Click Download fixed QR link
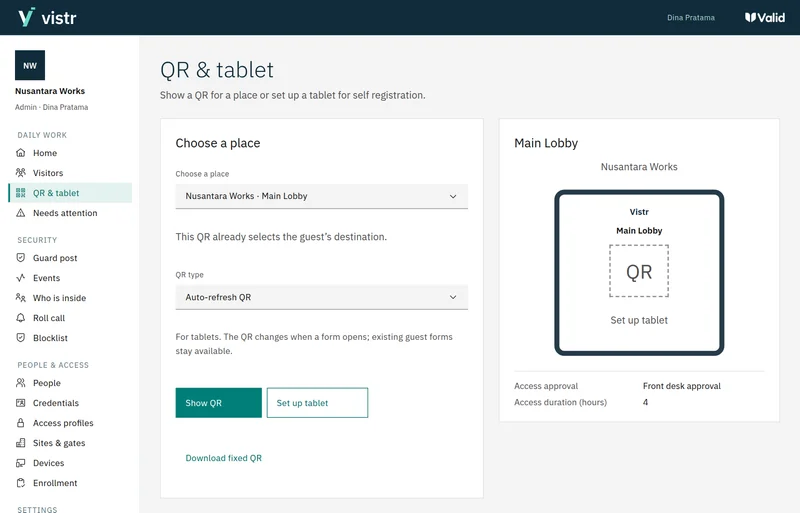 click(x=223, y=458)
